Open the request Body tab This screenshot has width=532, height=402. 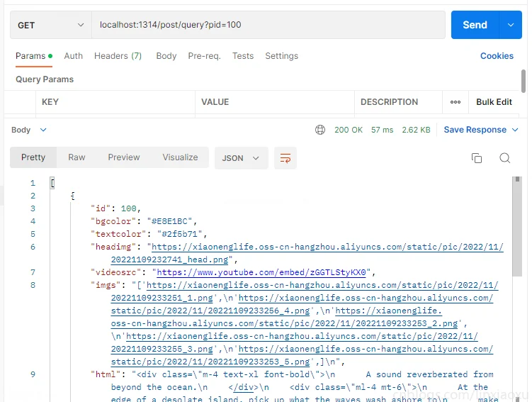(x=166, y=56)
